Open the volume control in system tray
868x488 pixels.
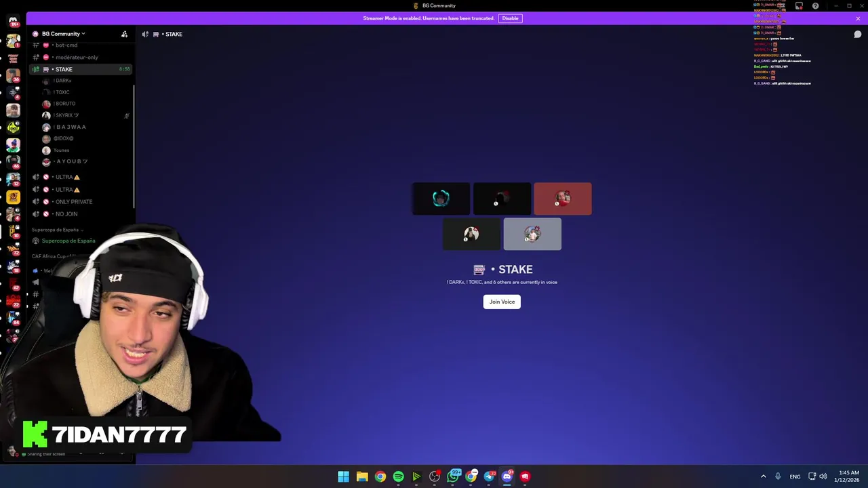click(x=823, y=476)
